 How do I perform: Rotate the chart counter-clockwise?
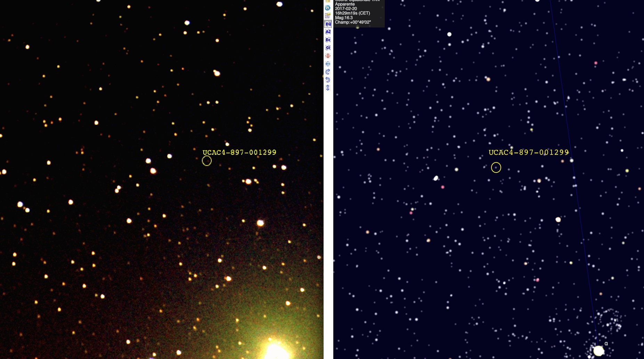[x=328, y=80]
